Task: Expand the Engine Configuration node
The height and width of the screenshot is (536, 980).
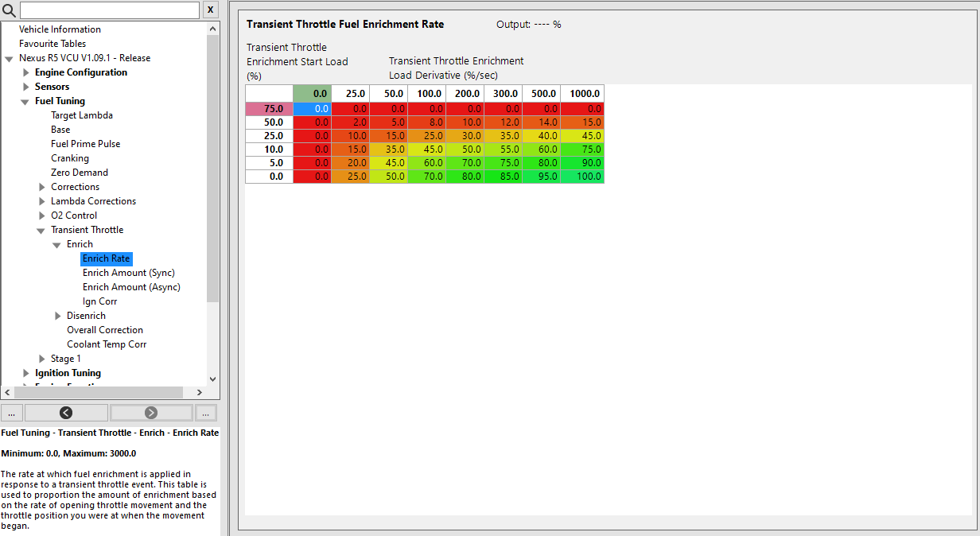Action: pyautogui.click(x=25, y=72)
